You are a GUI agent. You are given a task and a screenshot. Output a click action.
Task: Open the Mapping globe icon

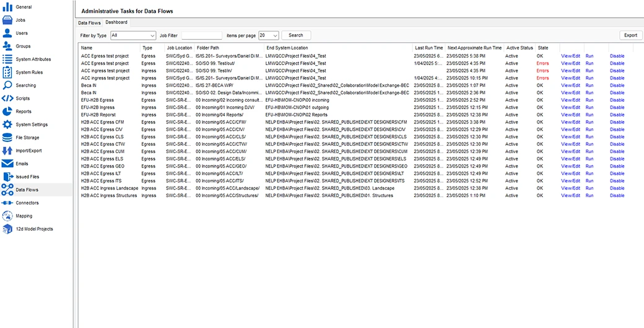tap(7, 216)
